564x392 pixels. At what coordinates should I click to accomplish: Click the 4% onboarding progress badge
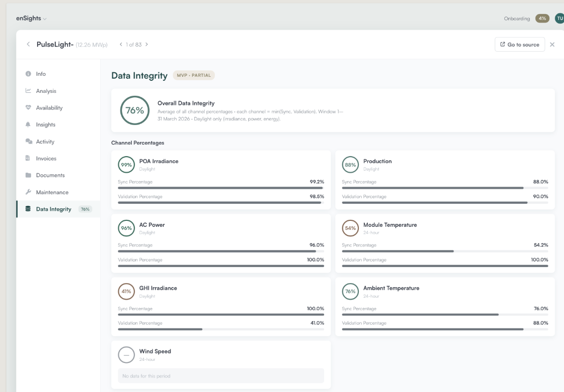coord(542,19)
